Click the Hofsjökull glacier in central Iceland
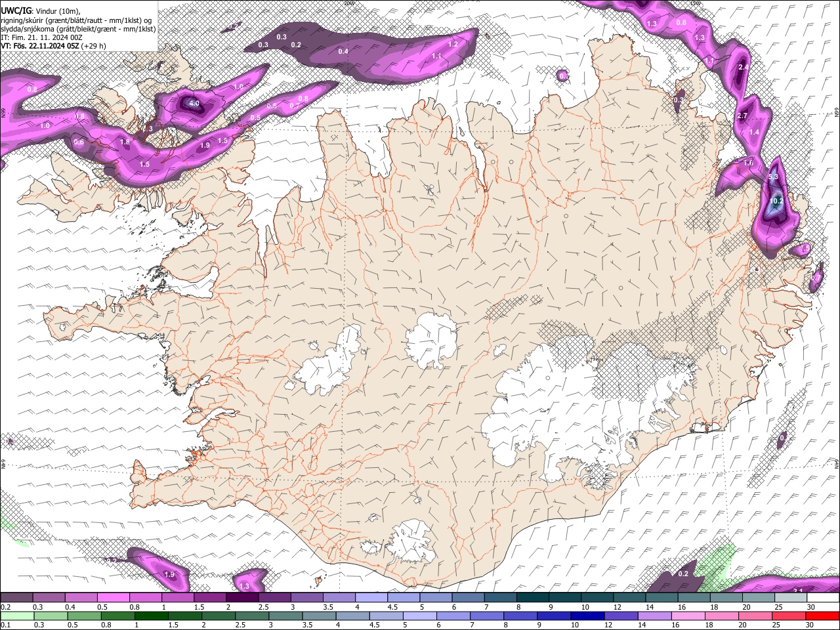This screenshot has width=840, height=630. click(x=431, y=340)
